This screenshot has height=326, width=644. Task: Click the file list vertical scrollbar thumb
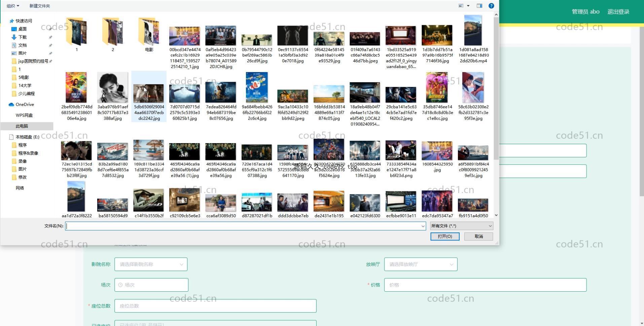(496, 88)
